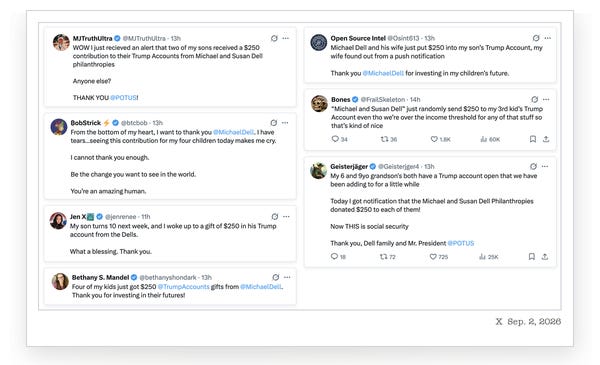
Task: Click the @MichaelDell mention in Bethany's tweet
Action: 261,287
